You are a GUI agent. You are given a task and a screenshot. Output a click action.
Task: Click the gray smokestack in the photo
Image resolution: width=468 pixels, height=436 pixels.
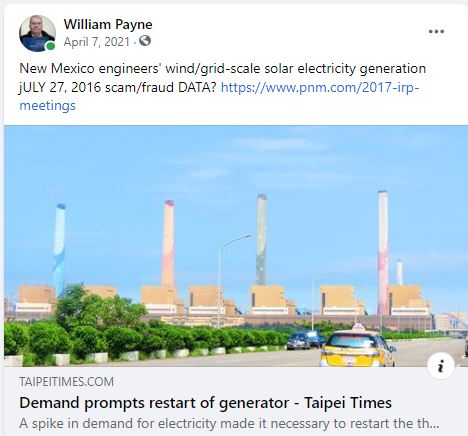(x=261, y=239)
